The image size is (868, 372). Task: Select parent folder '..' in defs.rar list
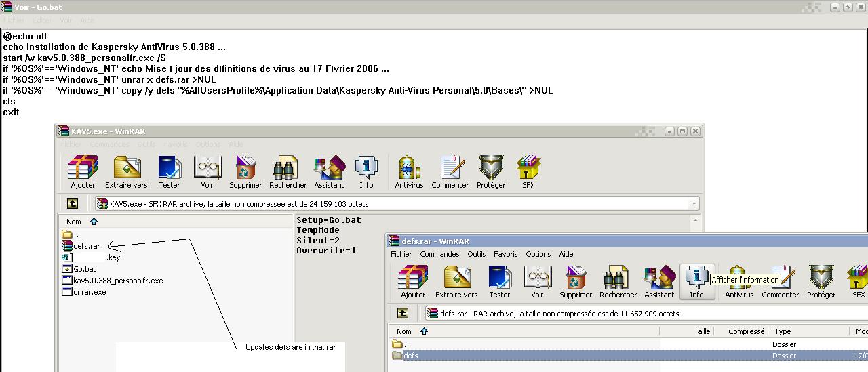(401, 344)
